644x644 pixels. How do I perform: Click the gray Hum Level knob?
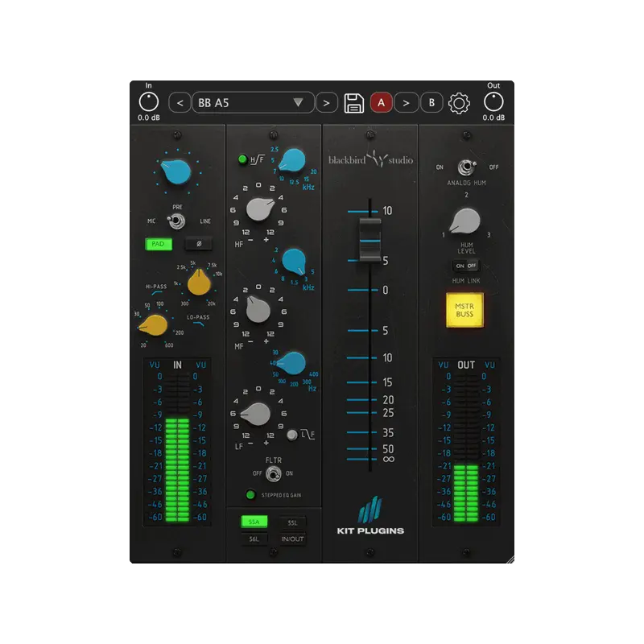pyautogui.click(x=465, y=221)
